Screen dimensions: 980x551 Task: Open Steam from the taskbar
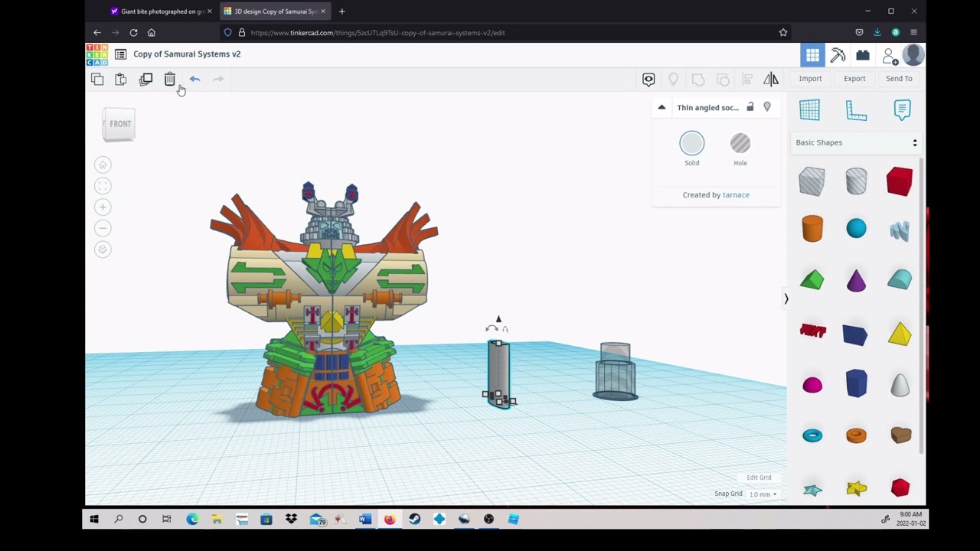(414, 520)
